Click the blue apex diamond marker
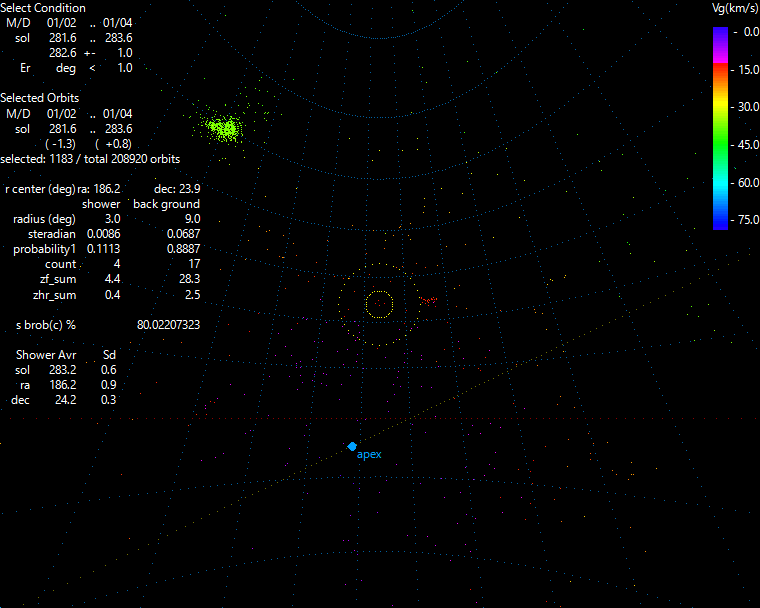The image size is (760, 608). (352, 446)
